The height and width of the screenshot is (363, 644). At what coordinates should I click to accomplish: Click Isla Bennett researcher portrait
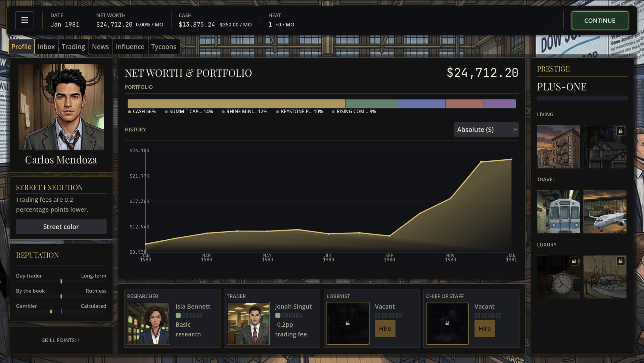(x=148, y=323)
